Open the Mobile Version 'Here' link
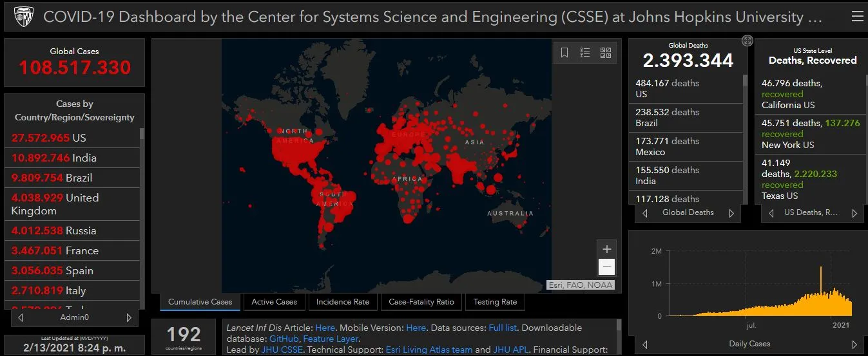 tap(416, 328)
